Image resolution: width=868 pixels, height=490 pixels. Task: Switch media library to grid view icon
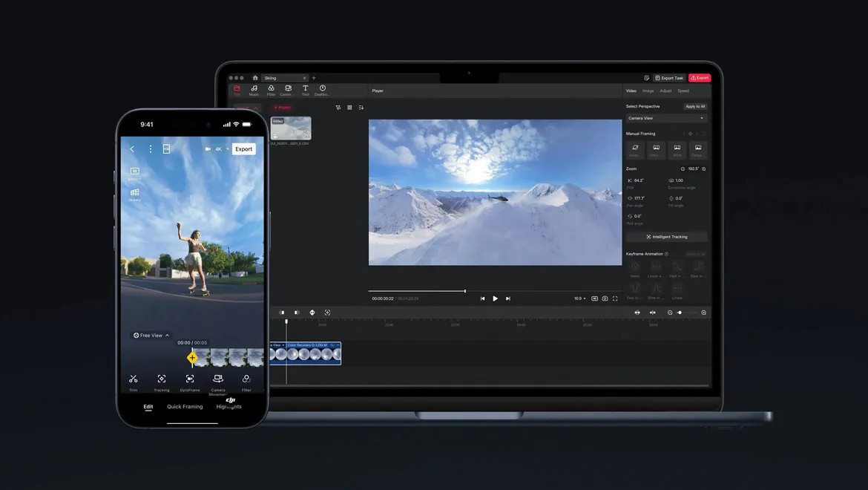[x=350, y=108]
